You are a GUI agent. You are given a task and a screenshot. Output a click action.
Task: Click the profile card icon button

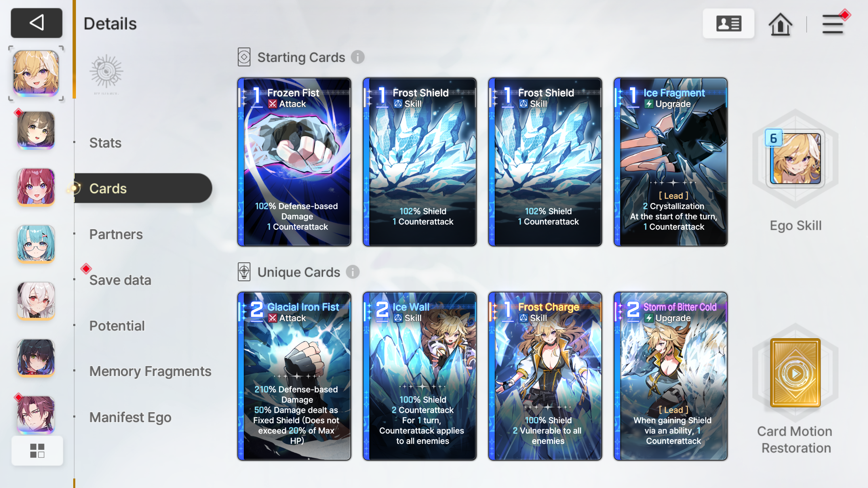coord(729,23)
